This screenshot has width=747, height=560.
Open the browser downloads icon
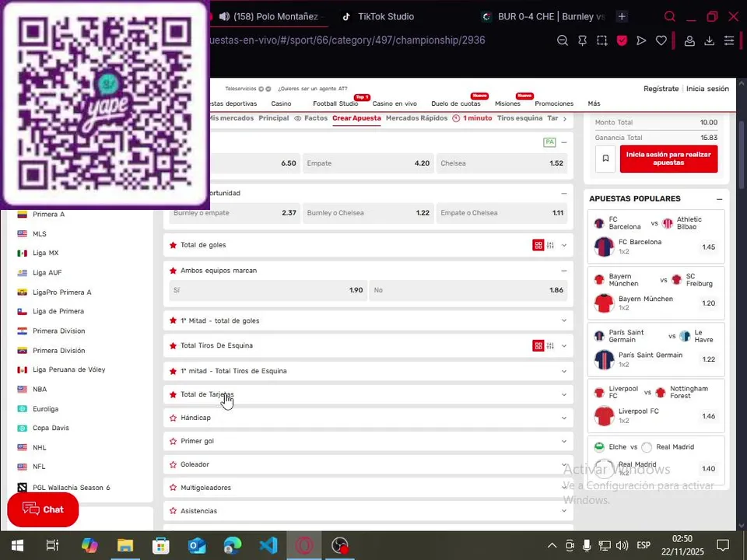click(x=709, y=40)
